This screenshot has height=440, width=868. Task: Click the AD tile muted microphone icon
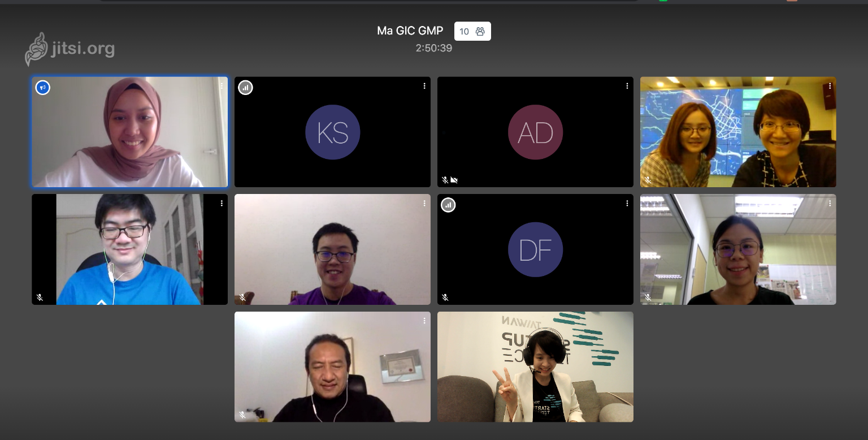click(x=445, y=180)
